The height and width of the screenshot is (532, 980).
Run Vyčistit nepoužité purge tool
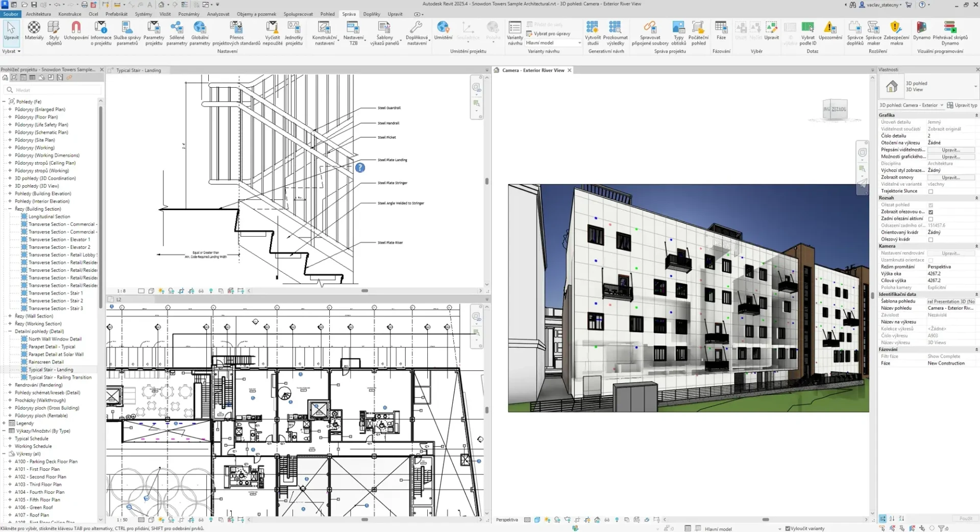click(x=273, y=33)
